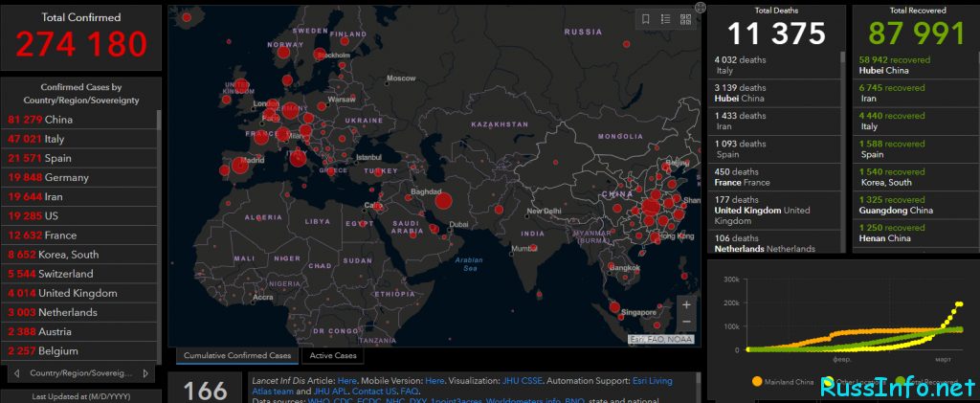Click the 106 deaths Netherlands entry
This screenshot has width=980, height=403.
tap(773, 243)
